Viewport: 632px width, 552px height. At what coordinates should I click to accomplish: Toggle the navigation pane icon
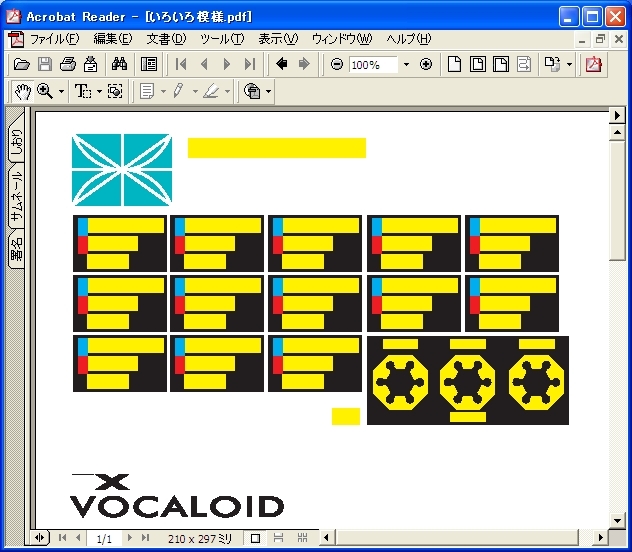pyautogui.click(x=149, y=64)
